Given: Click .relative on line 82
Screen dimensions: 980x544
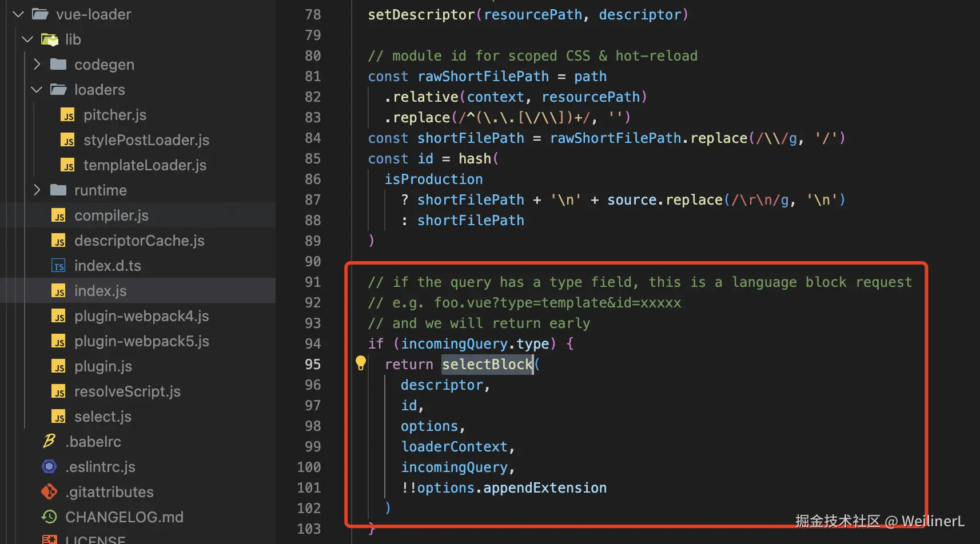Looking at the screenshot, I should [421, 97].
